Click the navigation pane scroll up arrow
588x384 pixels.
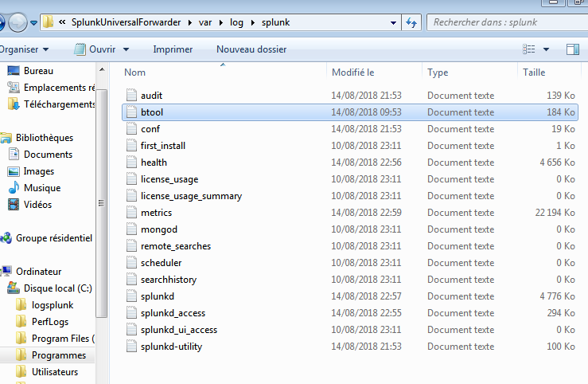coord(102,70)
